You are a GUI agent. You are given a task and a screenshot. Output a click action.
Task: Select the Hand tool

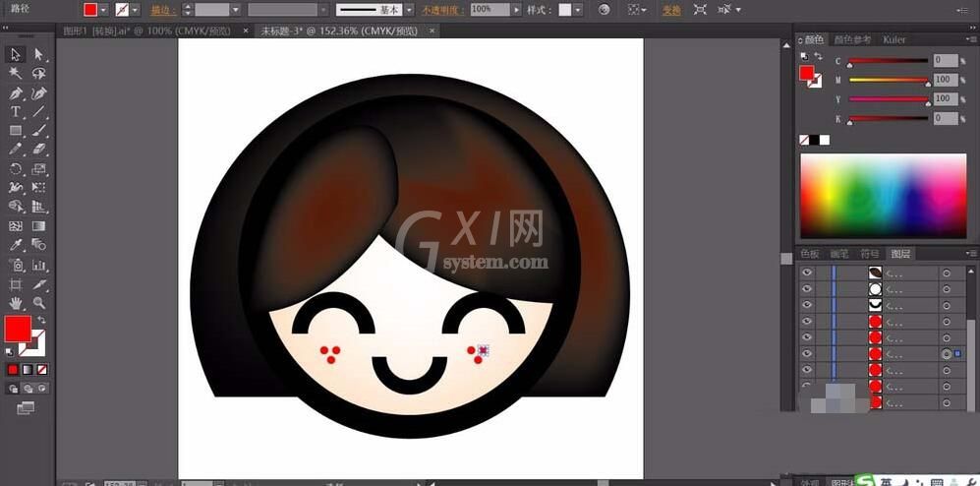click(16, 303)
